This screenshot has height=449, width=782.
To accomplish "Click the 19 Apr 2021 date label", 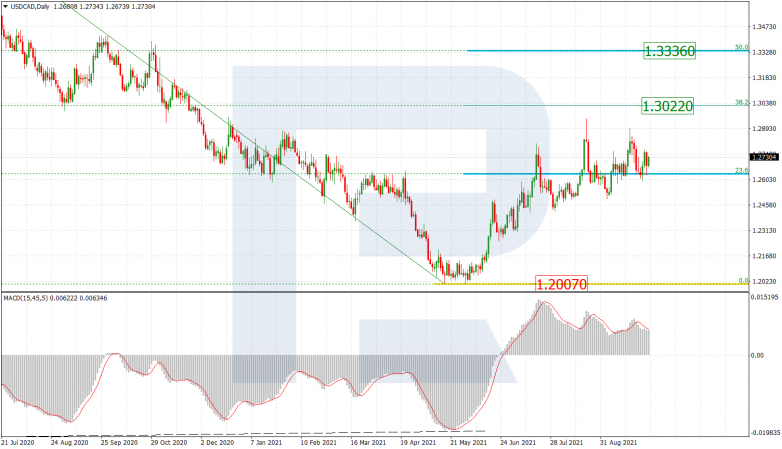I will click(x=418, y=443).
